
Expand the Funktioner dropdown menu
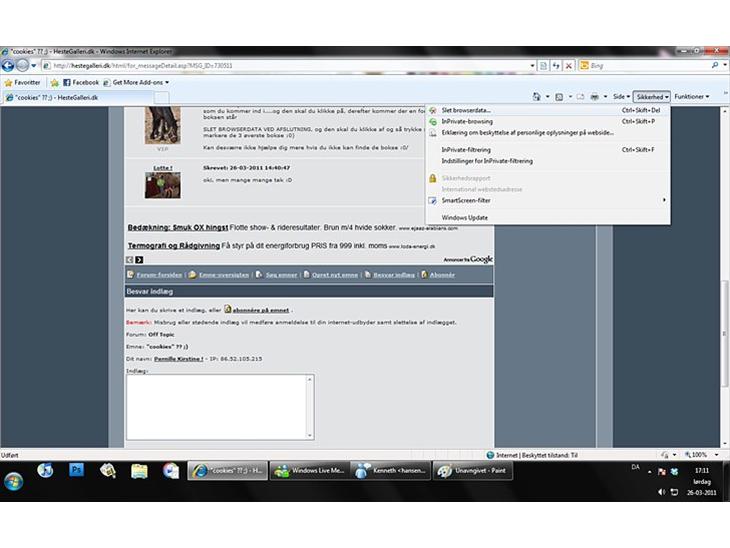click(691, 97)
